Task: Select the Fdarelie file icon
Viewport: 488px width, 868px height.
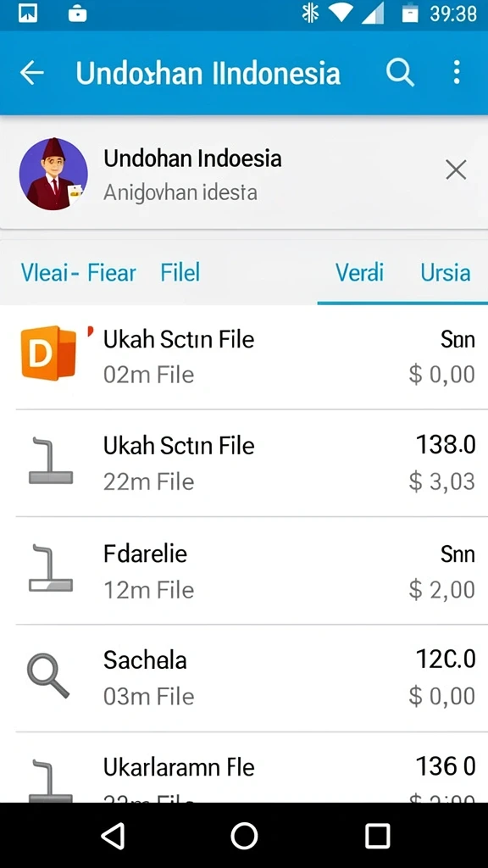Action: pos(50,568)
